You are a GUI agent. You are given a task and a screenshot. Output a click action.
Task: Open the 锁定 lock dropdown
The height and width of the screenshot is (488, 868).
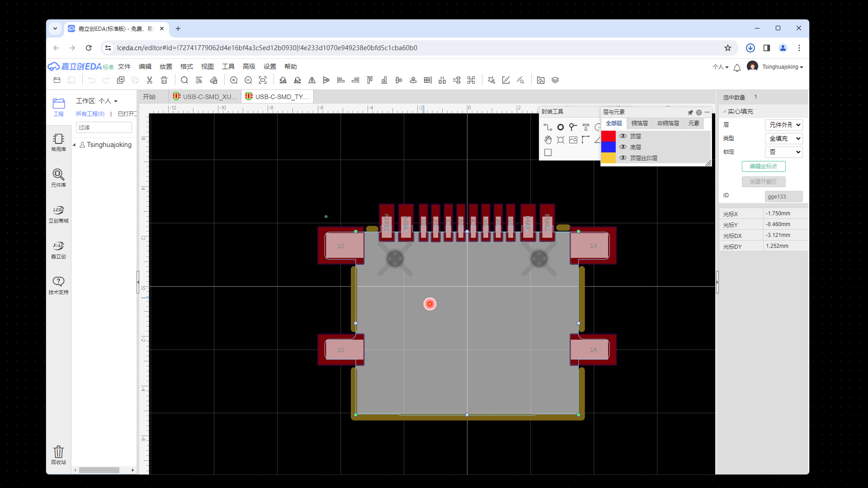783,152
